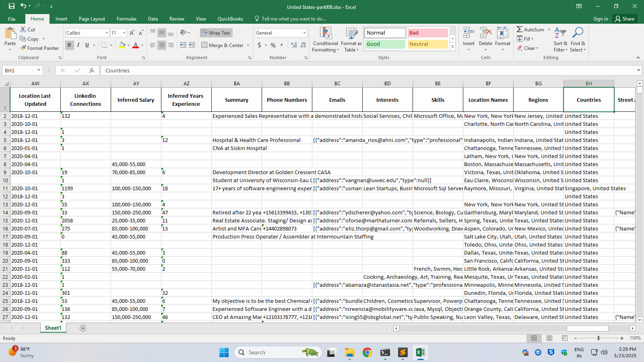Open Sort & Filter menu
The width and height of the screenshot is (644, 362).
pyautogui.click(x=560, y=39)
